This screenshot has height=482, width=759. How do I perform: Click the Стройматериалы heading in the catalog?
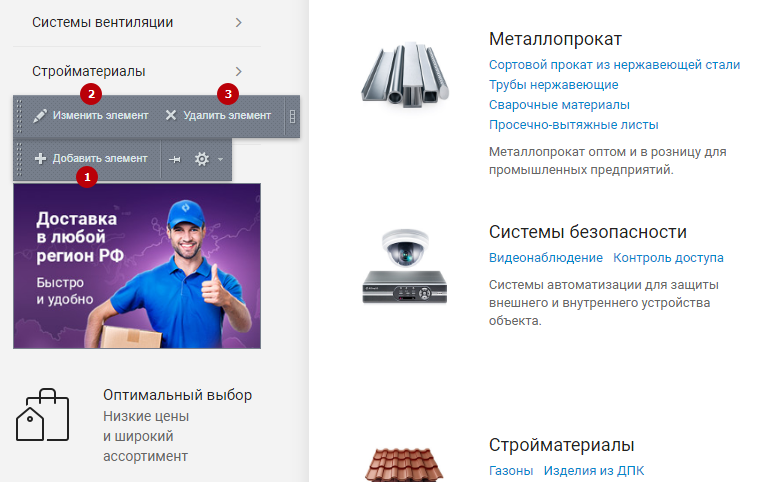click(x=562, y=445)
